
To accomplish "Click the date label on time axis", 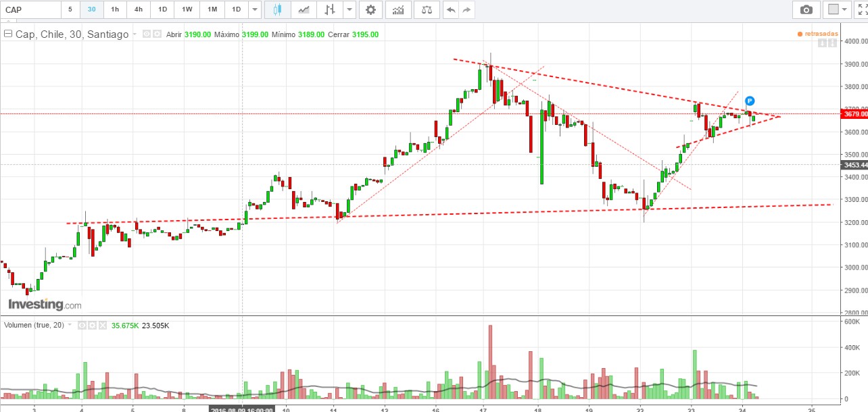I will (241, 409).
